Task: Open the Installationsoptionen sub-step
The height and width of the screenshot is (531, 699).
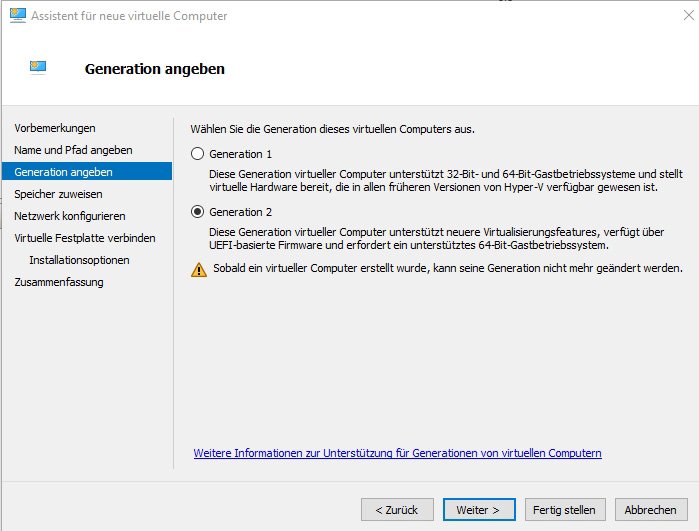Action: click(x=79, y=260)
